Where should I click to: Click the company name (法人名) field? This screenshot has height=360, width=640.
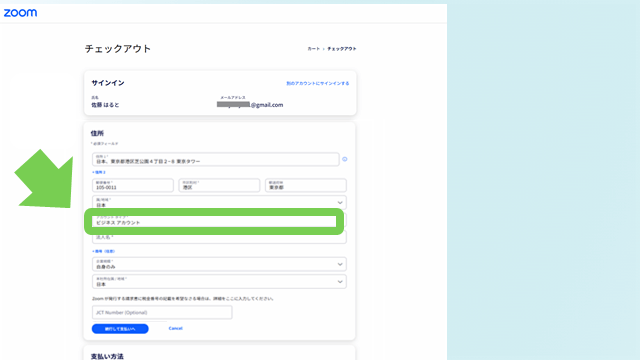pos(219,238)
